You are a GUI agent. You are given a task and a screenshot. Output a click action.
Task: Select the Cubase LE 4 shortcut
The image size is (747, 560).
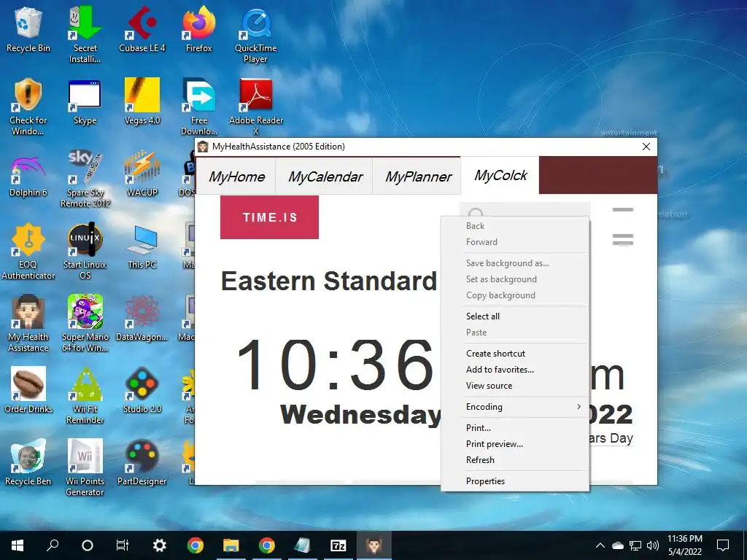click(142, 29)
